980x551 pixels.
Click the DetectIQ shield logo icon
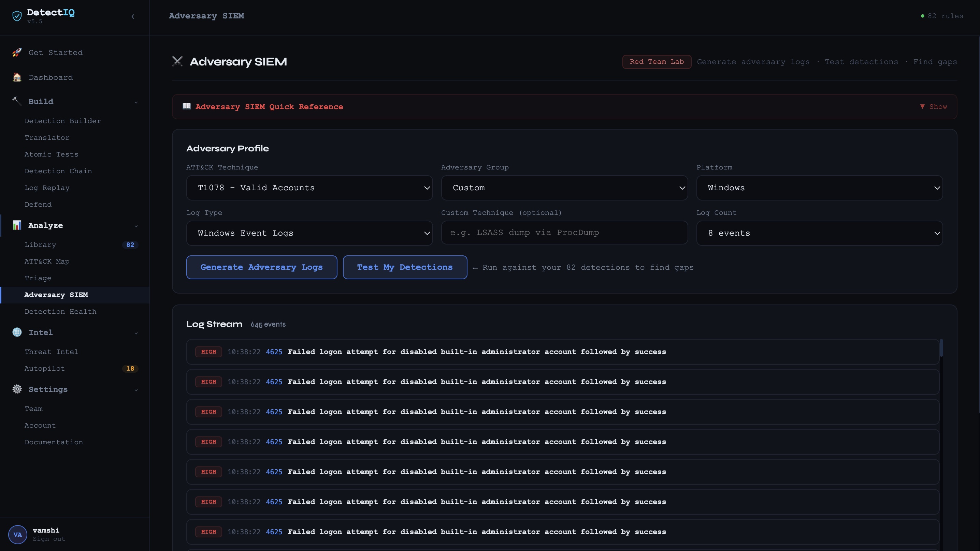coord(17,16)
